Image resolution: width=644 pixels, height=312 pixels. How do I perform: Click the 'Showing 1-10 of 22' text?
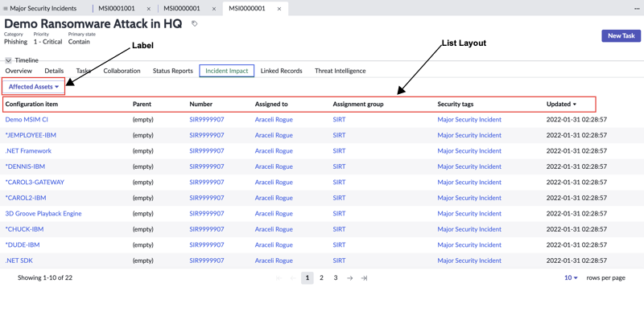(x=45, y=278)
